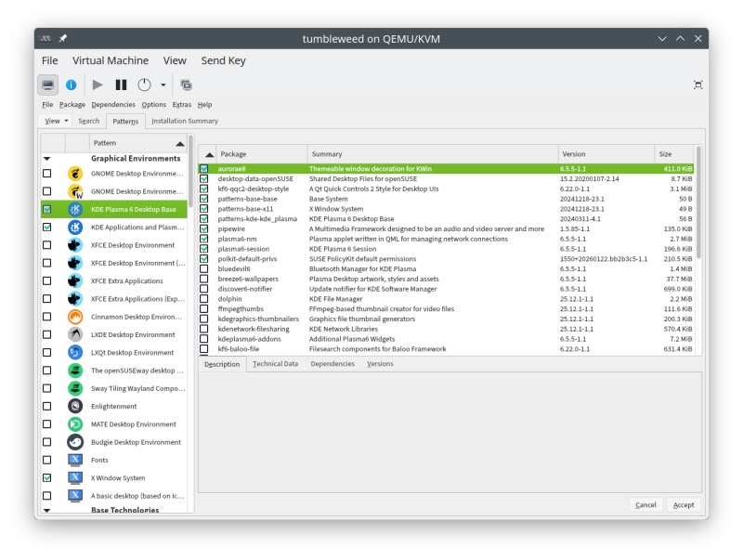This screenshot has width=743, height=560.
Task: Check the bluedevil6 package checkbox
Action: tap(203, 268)
